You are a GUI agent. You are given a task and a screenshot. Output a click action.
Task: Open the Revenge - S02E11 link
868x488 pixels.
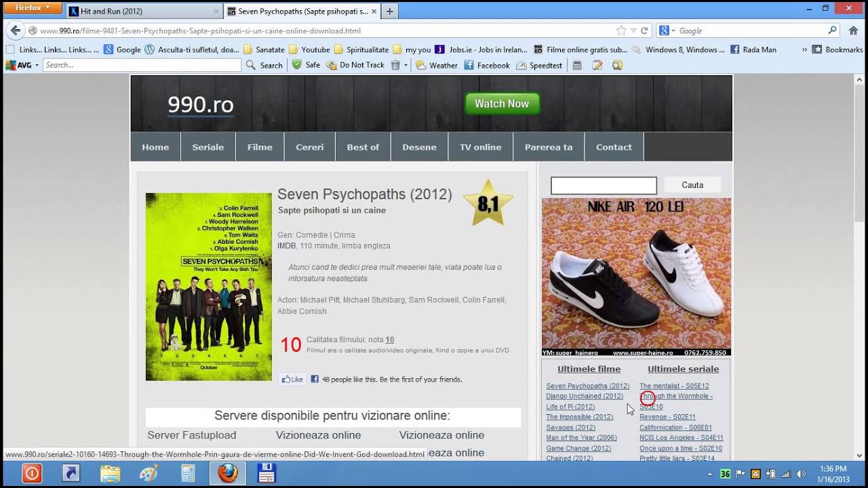667,417
